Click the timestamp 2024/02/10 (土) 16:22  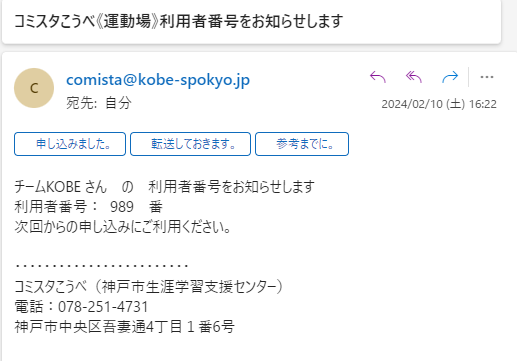pyautogui.click(x=439, y=104)
